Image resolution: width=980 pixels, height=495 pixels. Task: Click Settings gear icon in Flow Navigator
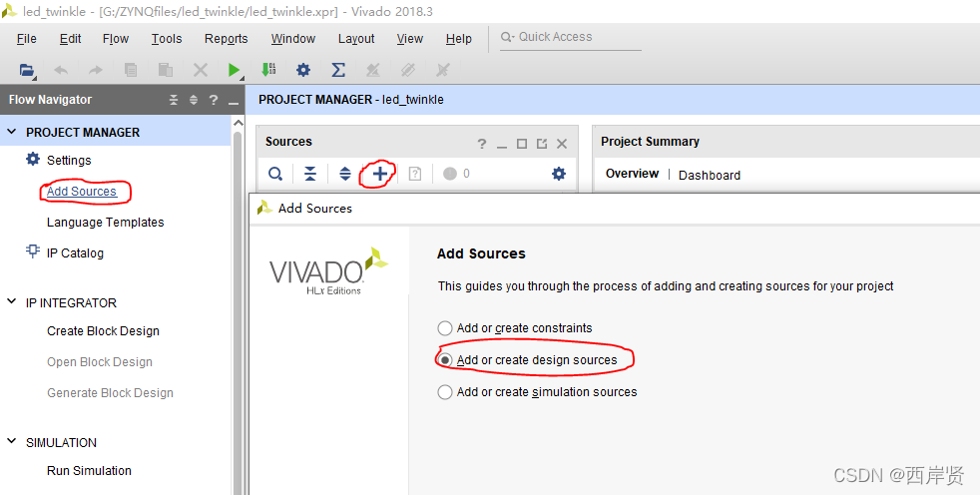(x=33, y=159)
